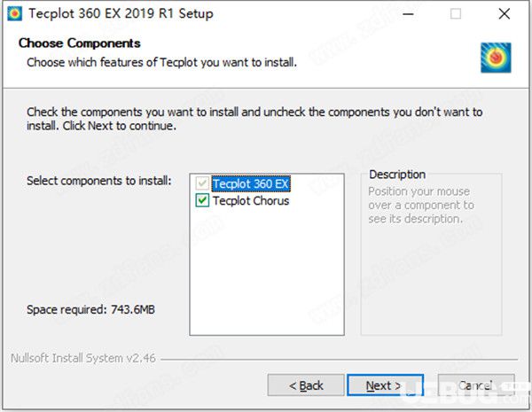Click the Tecplot logo in header banner
532x412 pixels.
coord(496,58)
